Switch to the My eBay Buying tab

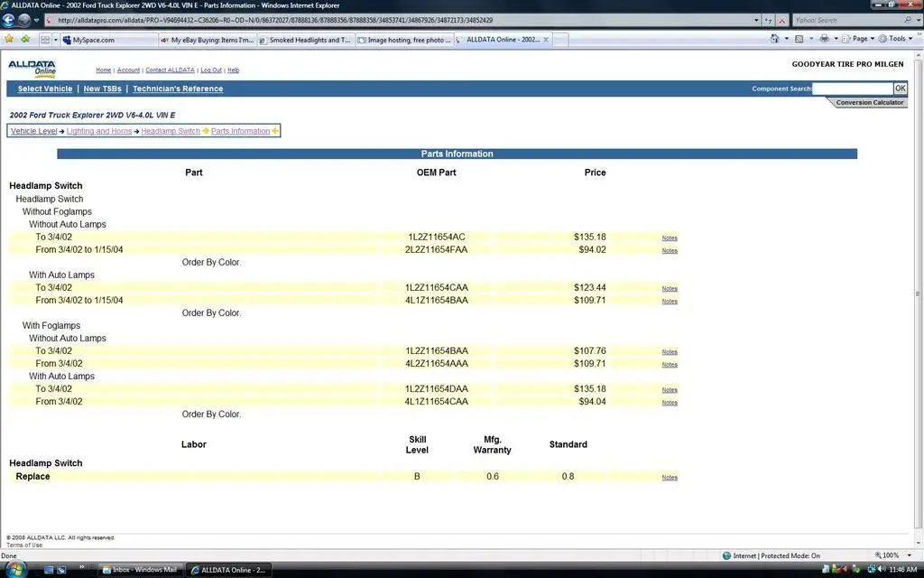tap(208, 40)
